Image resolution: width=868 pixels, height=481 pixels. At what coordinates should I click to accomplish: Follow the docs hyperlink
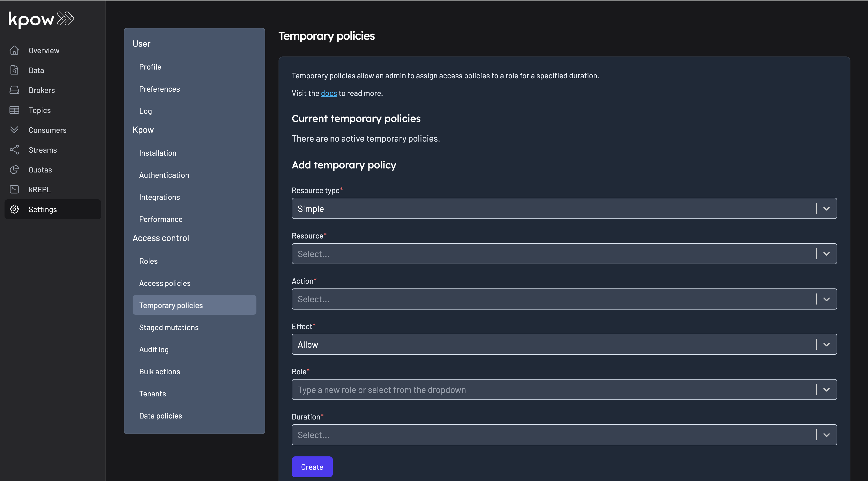(x=329, y=93)
